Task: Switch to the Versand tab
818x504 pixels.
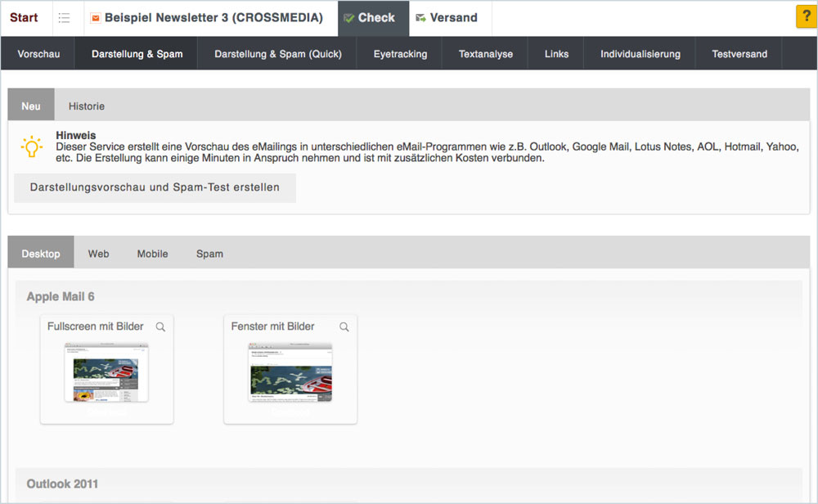Action: click(446, 18)
